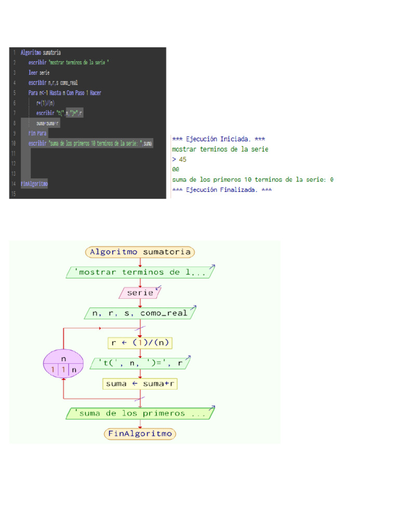Click 'FinAlgoritmo' in the code editor

coord(34,183)
